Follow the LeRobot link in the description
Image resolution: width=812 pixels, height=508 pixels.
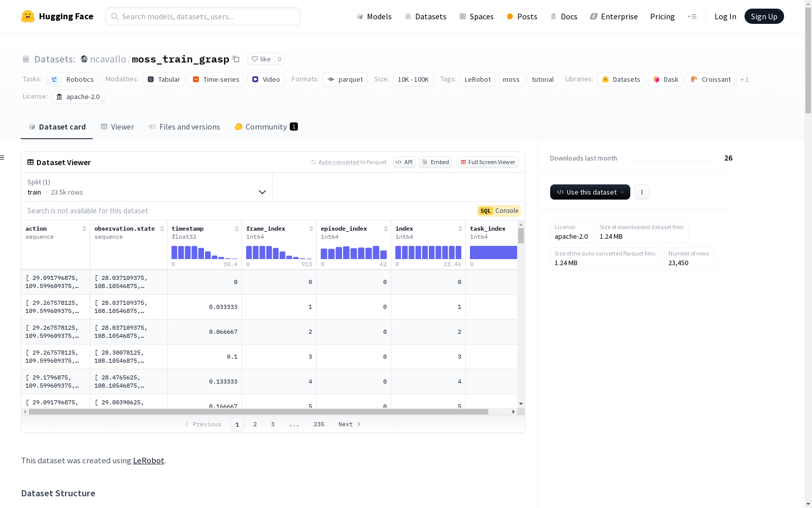pyautogui.click(x=148, y=461)
